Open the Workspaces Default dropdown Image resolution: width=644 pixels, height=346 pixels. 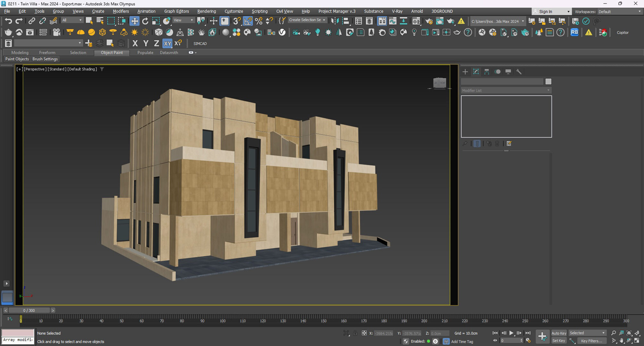(620, 12)
